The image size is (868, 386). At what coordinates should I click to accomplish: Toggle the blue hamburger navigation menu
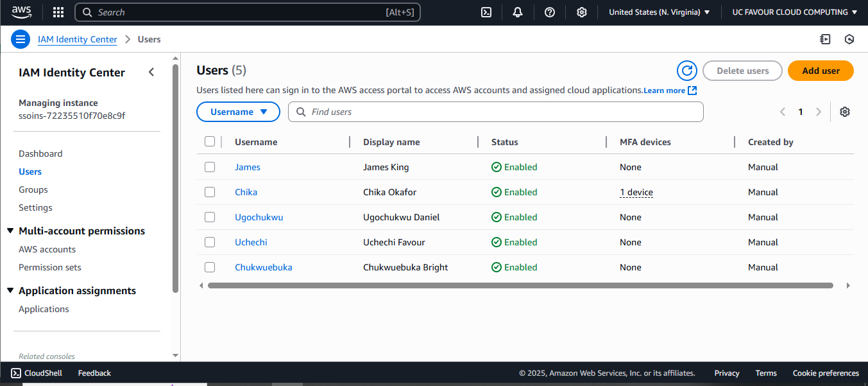pyautogui.click(x=21, y=39)
